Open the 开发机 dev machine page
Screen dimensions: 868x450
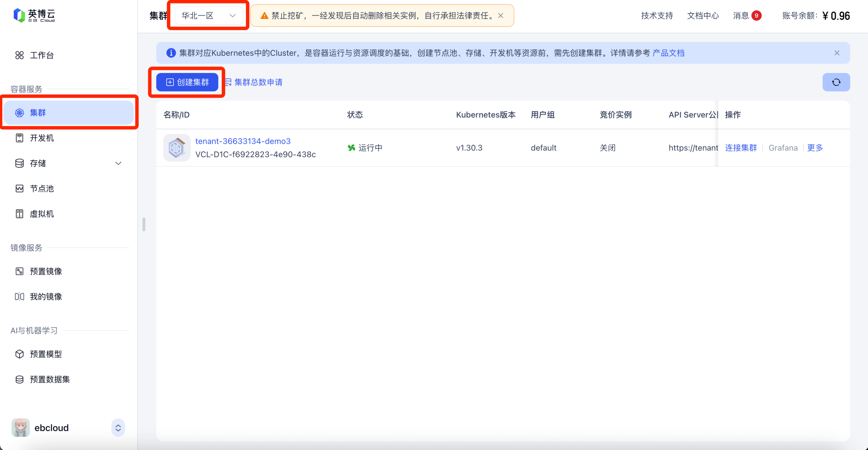click(42, 138)
